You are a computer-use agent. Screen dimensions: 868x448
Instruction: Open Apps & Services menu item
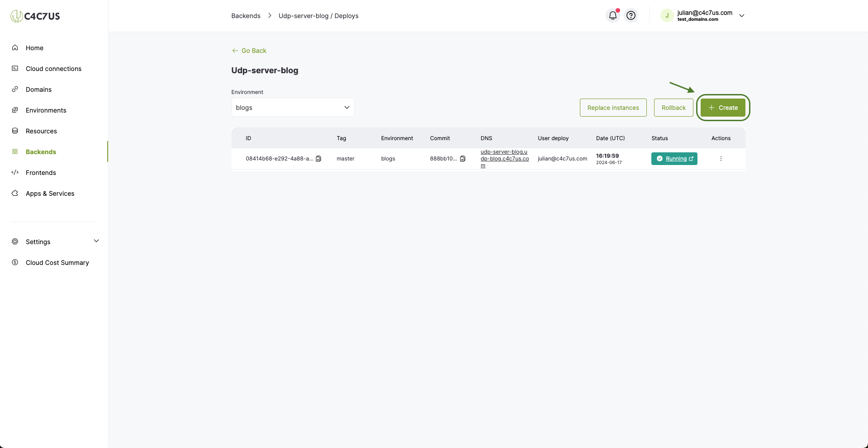[50, 193]
